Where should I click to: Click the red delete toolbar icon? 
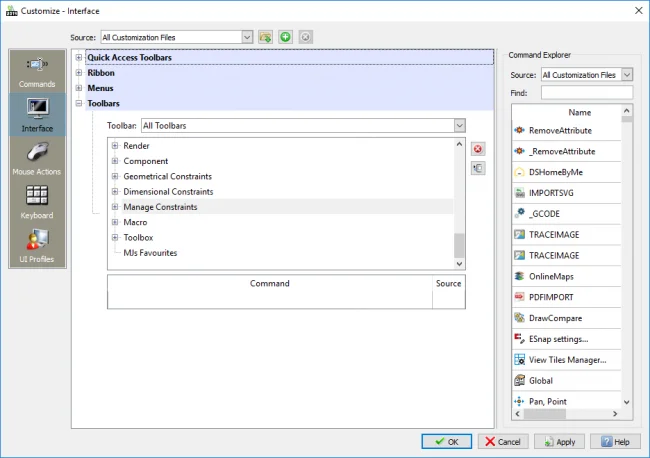pos(478,149)
